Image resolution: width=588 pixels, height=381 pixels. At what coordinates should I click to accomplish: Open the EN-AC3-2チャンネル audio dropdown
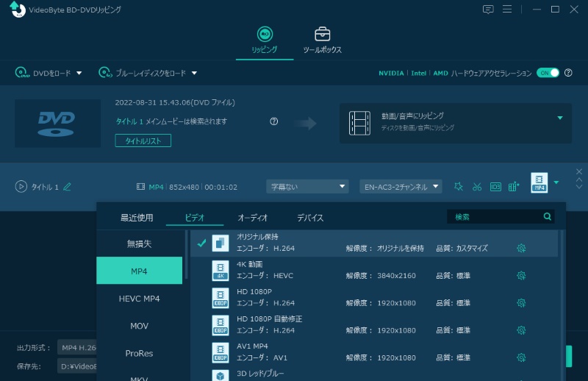tap(401, 187)
